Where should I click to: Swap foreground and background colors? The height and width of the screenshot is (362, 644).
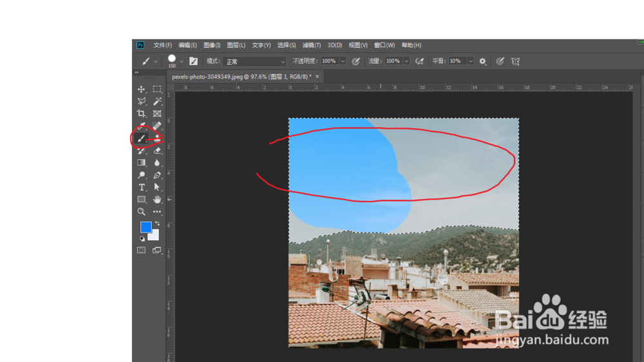(157, 224)
